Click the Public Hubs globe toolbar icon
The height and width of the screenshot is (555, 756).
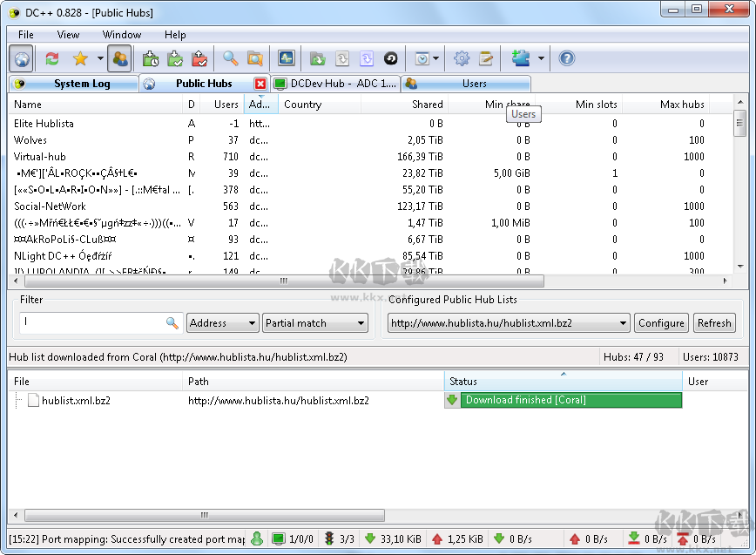pos(22,58)
